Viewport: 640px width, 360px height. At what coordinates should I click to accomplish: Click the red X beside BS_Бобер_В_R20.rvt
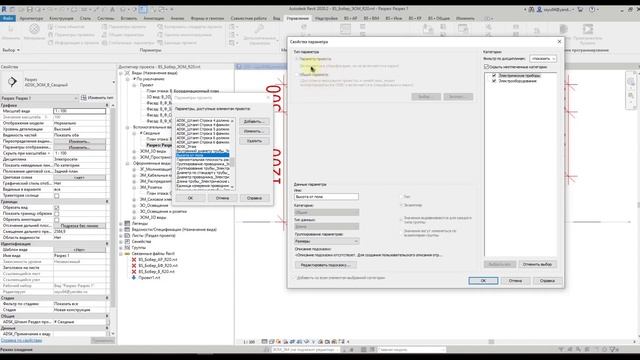134,271
